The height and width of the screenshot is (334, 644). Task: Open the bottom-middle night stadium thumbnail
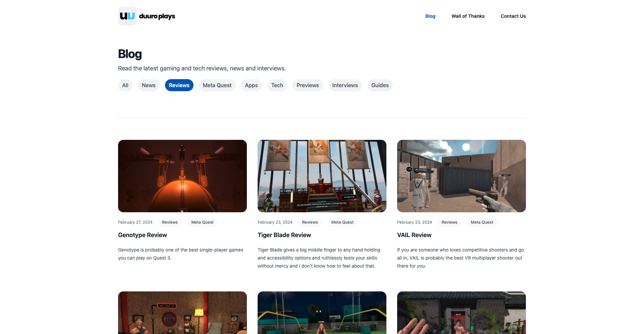coord(322,313)
